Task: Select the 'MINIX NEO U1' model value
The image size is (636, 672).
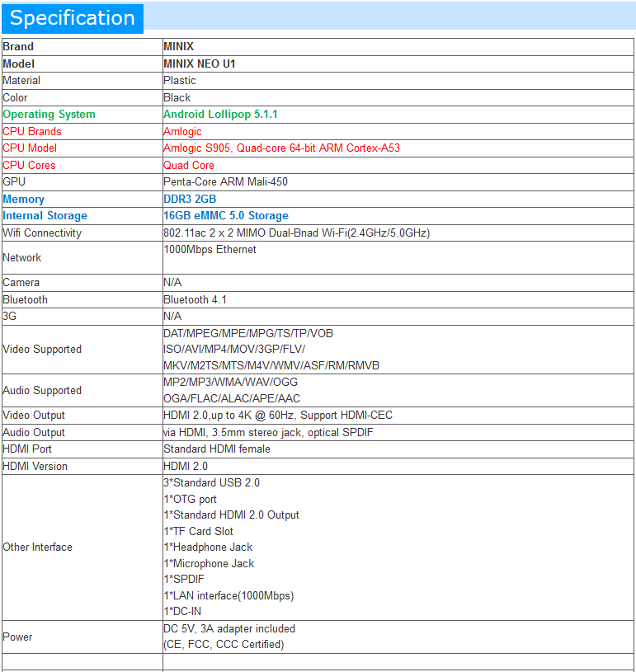Action: [x=200, y=63]
